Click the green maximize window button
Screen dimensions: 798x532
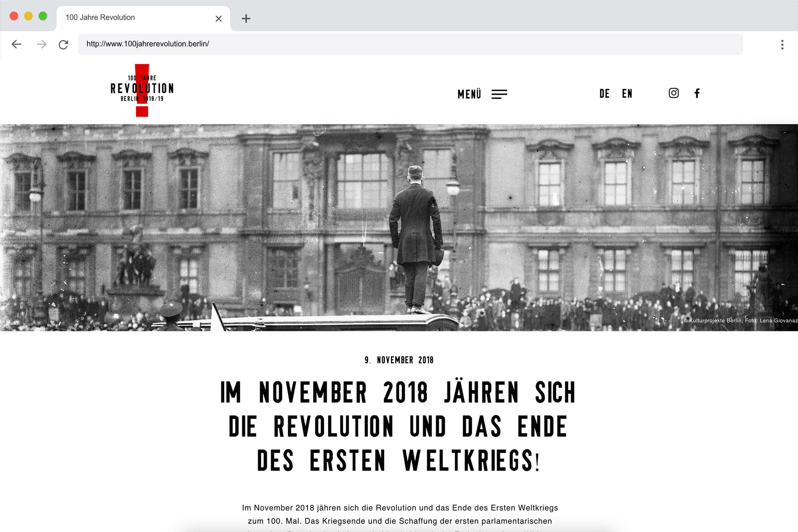coord(43,16)
